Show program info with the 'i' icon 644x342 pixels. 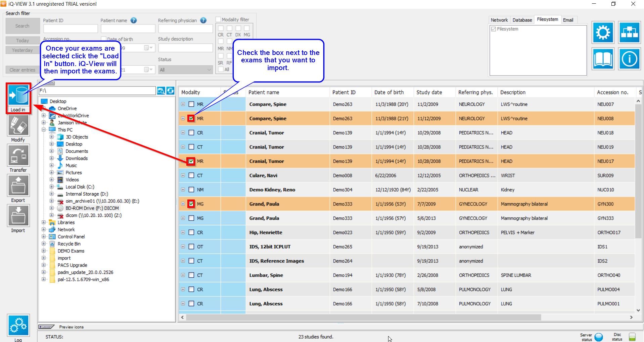pyautogui.click(x=629, y=59)
